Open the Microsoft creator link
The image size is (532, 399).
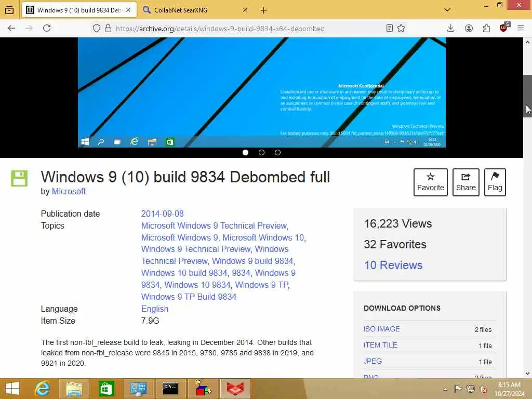[x=69, y=191]
